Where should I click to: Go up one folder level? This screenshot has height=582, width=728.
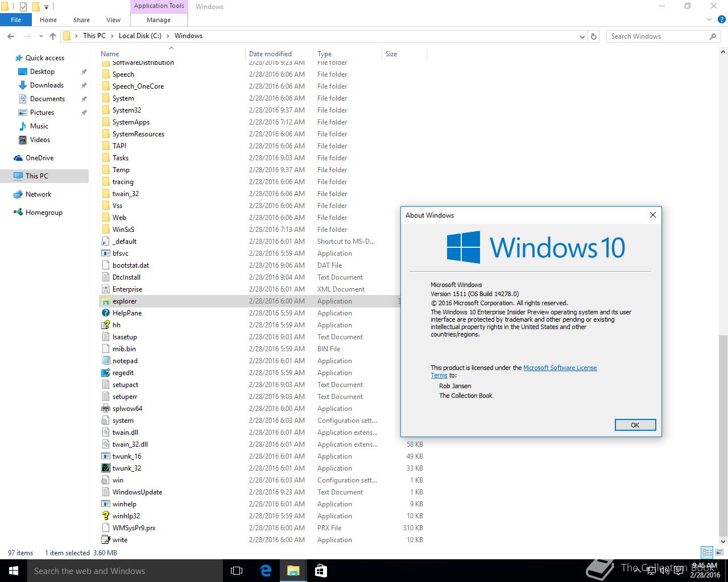[53, 36]
